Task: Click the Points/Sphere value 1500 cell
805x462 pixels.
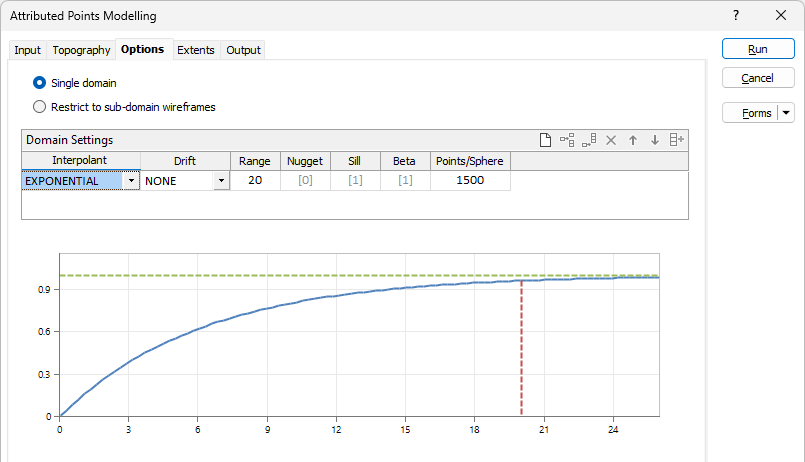Action: click(470, 181)
